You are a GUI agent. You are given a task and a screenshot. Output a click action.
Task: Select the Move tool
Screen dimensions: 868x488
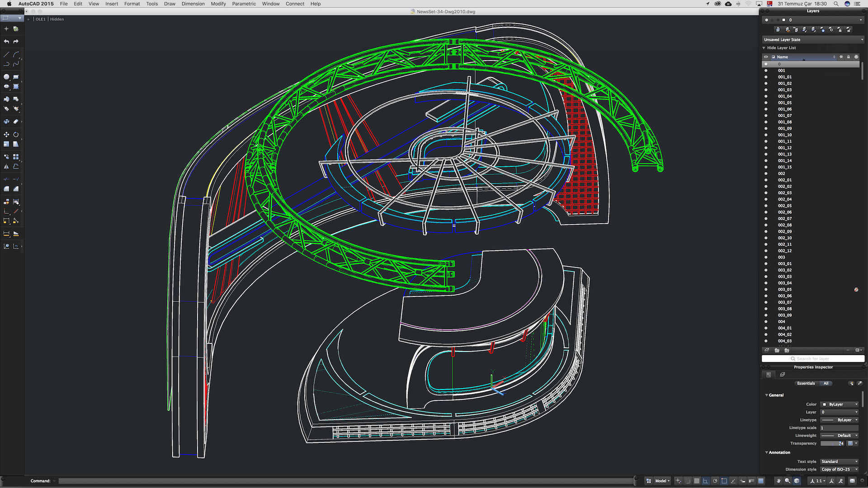coord(6,135)
